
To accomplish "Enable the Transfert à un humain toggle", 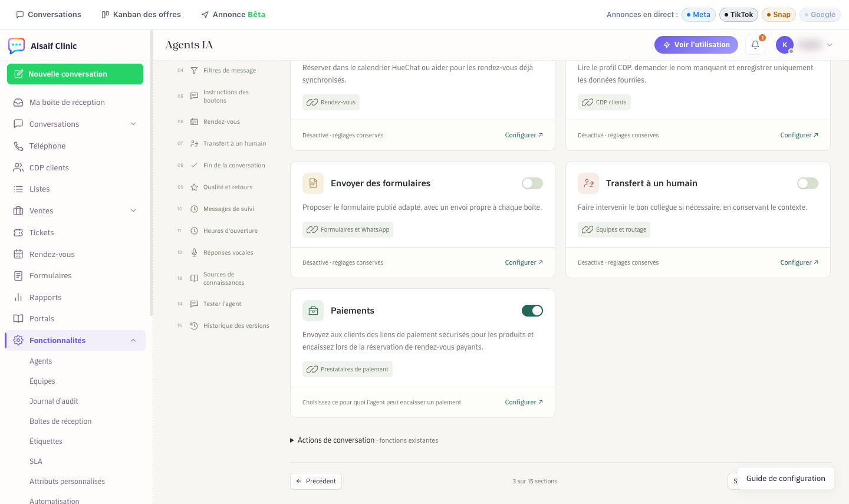I will coord(808,183).
